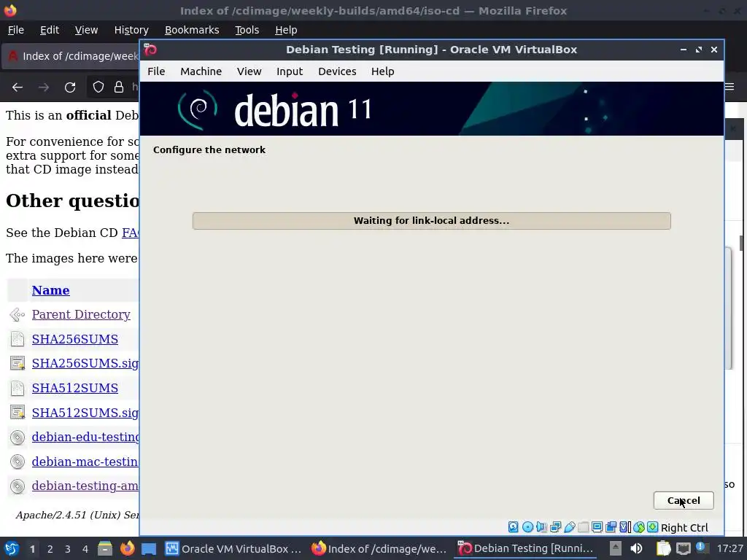Click the tracking protection shield icon in Firefox
Viewport: 747px width, 560px height.
[98, 87]
